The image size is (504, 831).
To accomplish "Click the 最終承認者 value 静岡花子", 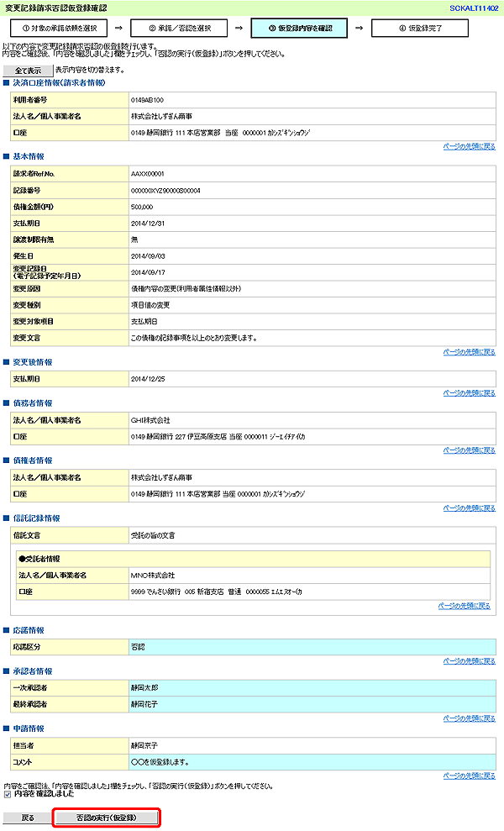I will tap(144, 704).
